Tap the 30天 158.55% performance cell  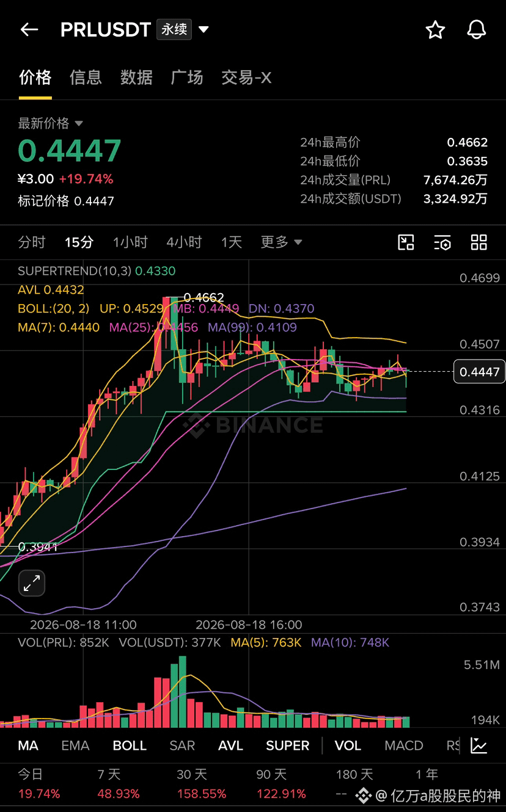(202, 784)
